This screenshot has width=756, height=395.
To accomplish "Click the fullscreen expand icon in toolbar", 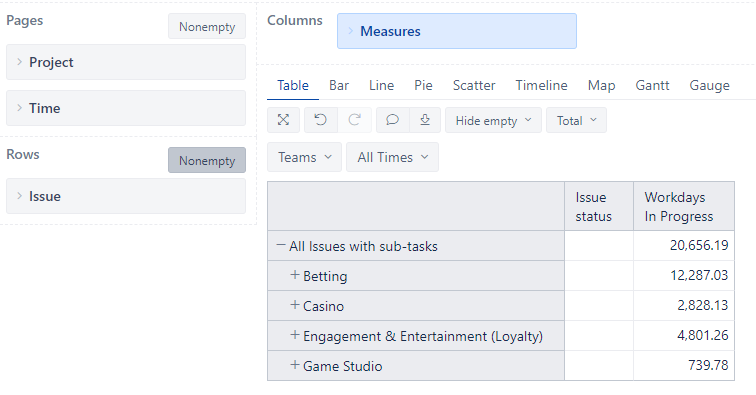I will tap(284, 120).
